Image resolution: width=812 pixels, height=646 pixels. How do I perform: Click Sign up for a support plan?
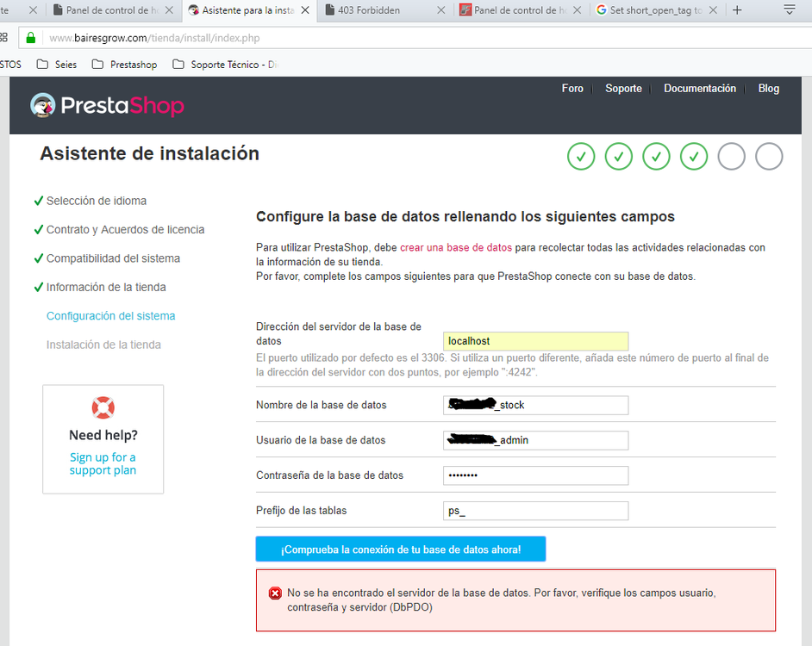tap(103, 463)
